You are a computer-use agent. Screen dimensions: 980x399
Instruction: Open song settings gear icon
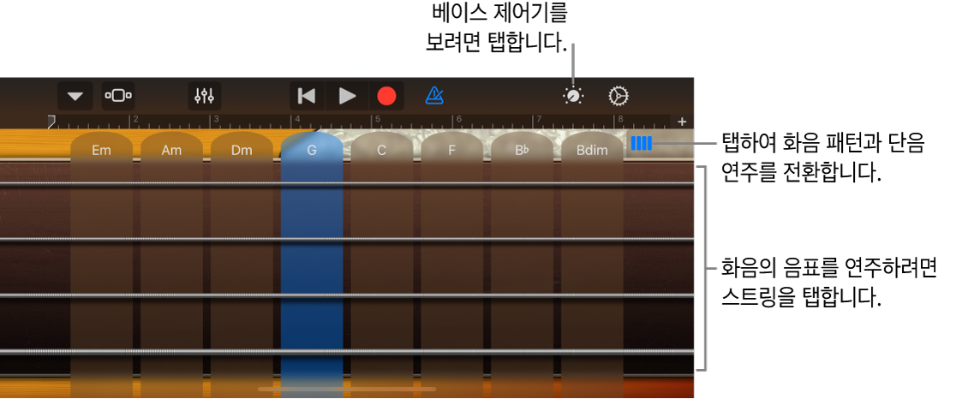(618, 96)
